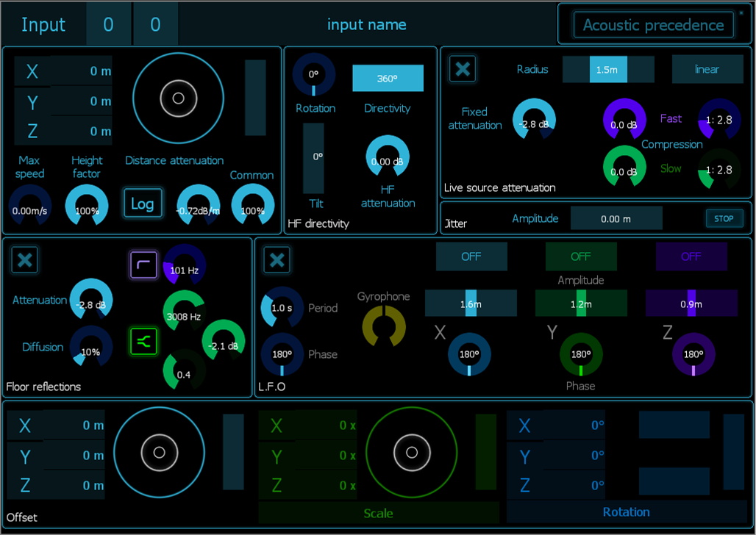Click the Fixed attenuation knob

coord(533,119)
